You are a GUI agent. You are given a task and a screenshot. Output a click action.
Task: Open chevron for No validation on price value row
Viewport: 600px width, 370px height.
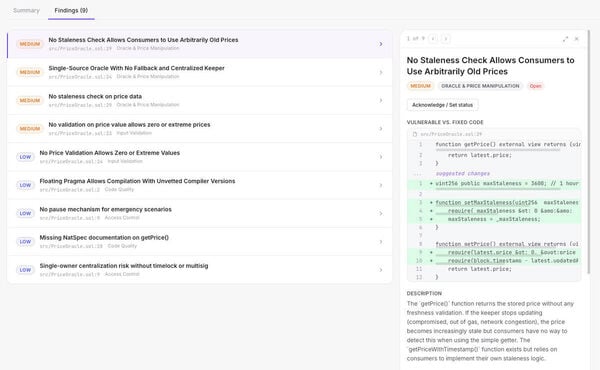[x=381, y=129]
